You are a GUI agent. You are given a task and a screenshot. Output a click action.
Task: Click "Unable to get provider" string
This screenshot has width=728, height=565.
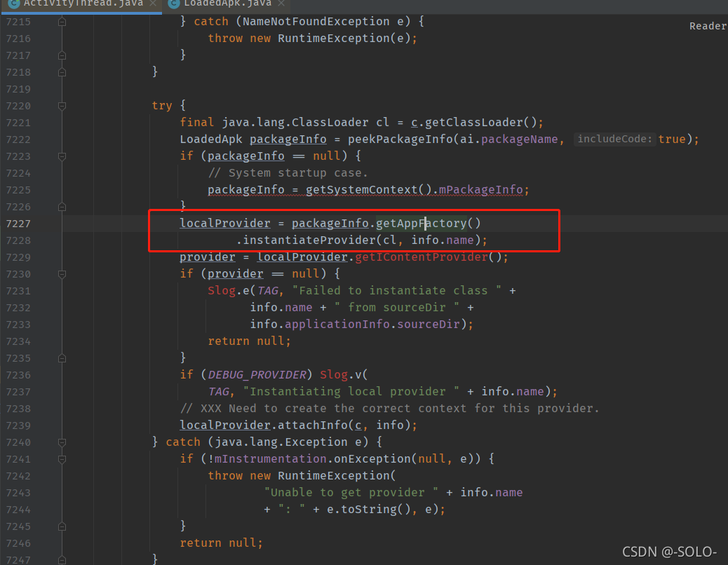pyautogui.click(x=351, y=492)
